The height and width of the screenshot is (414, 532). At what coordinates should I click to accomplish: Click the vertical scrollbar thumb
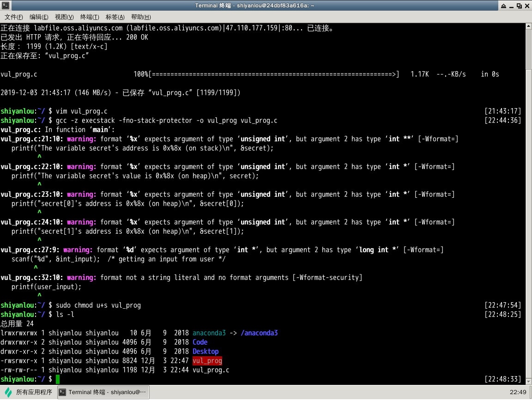coord(528,50)
